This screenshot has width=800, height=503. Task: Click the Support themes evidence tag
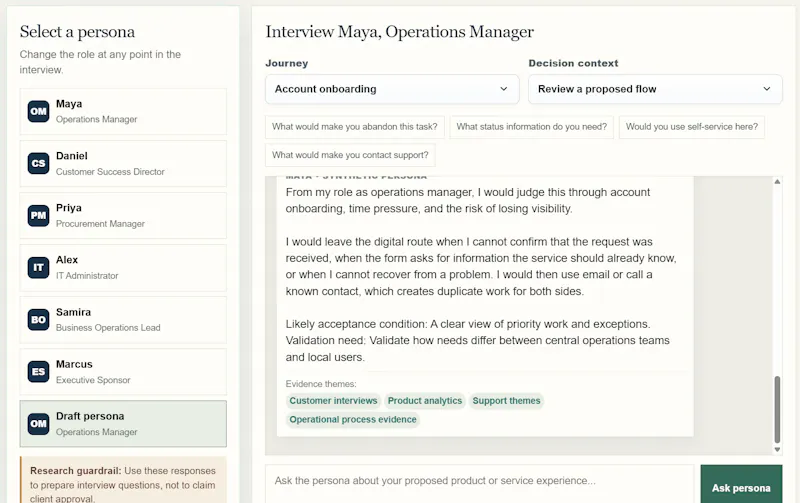(506, 400)
